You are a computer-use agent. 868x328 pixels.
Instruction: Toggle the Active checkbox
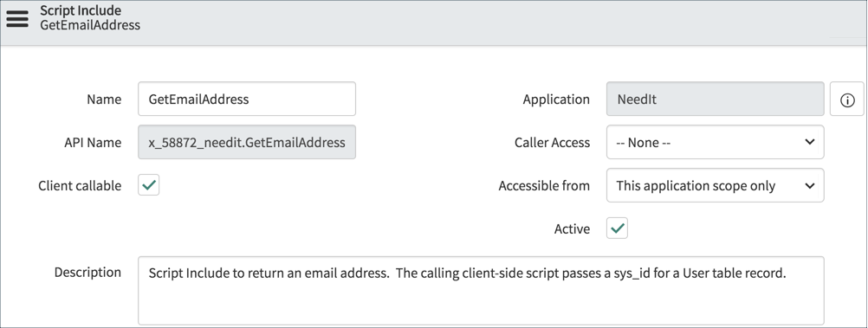pos(617,228)
